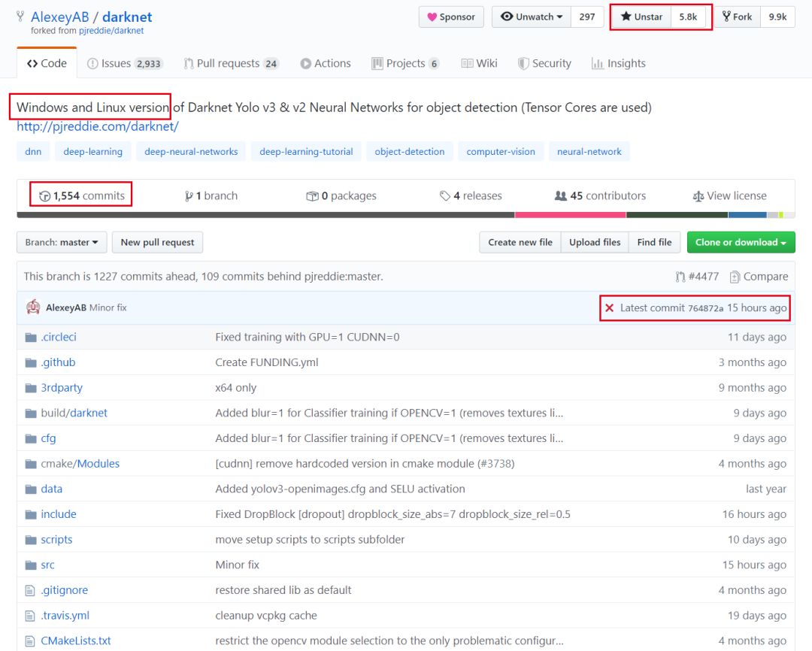Open the Pull requests tab
Image resolution: width=812 pixels, height=651 pixels.
(232, 63)
